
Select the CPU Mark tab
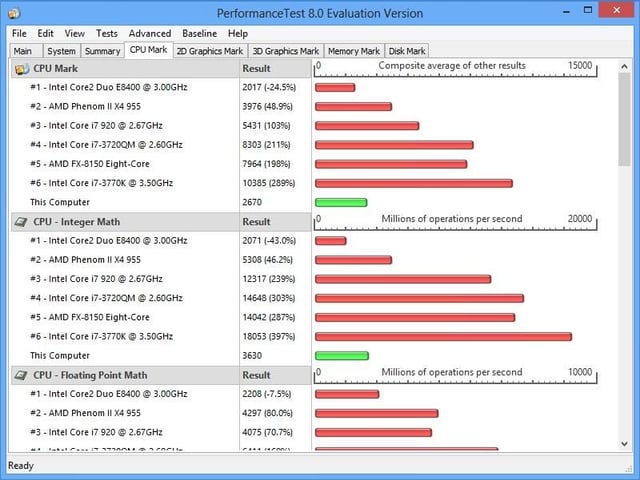pyautogui.click(x=149, y=50)
